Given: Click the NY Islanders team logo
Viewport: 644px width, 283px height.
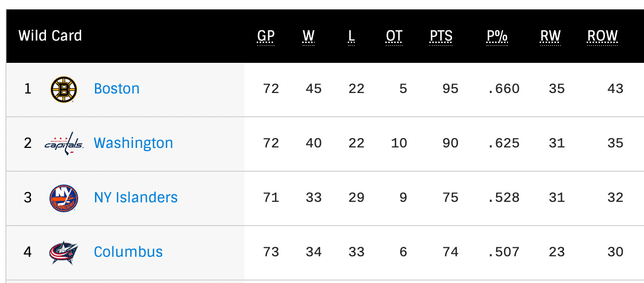Looking at the screenshot, I should [x=64, y=198].
